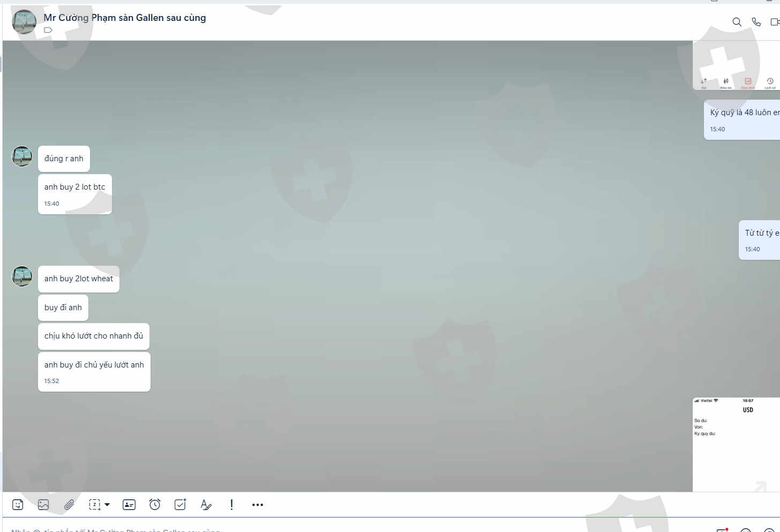This screenshot has width=780, height=532.
Task: Open the text formatting tool
Action: [x=206, y=505]
